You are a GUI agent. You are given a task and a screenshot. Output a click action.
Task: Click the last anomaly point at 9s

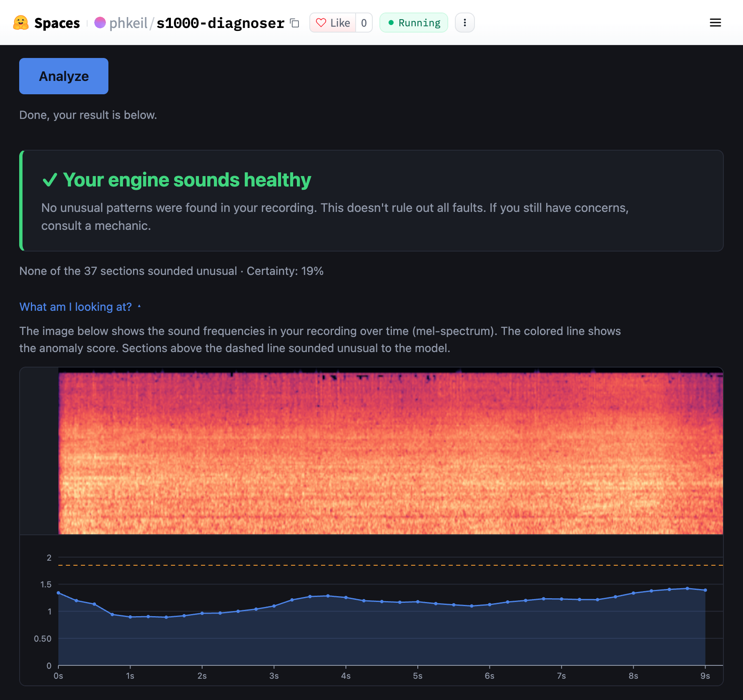pyautogui.click(x=705, y=590)
